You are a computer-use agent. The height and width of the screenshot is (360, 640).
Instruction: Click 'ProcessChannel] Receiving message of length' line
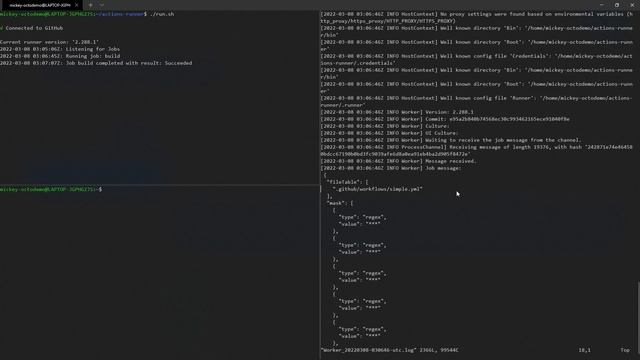pyautogui.click(x=476, y=151)
